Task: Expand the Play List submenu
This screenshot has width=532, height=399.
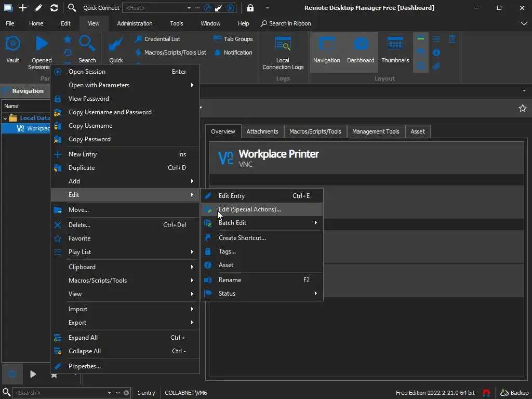Action: [x=125, y=252]
